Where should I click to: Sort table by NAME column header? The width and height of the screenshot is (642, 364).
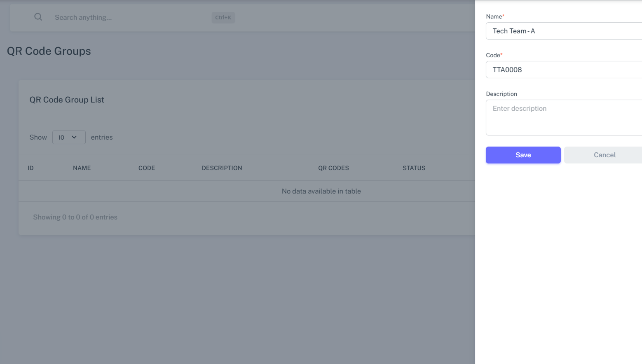pos(82,168)
